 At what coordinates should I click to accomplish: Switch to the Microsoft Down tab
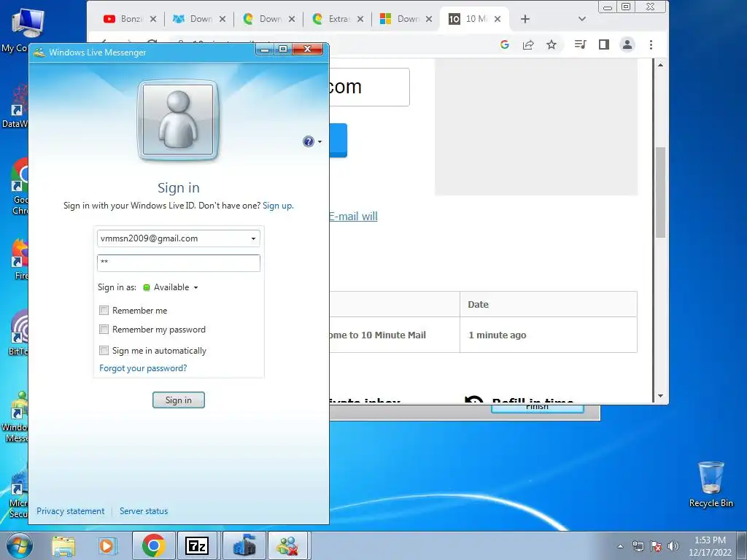[x=400, y=19]
